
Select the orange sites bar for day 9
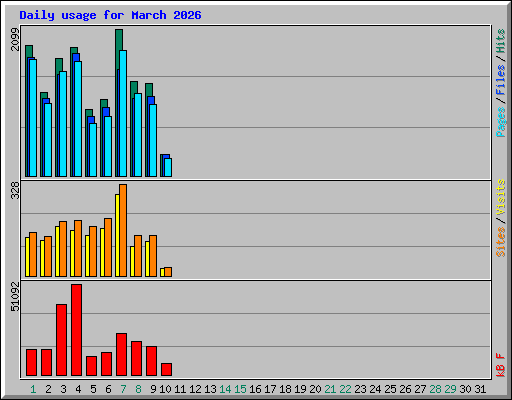[x=153, y=256]
